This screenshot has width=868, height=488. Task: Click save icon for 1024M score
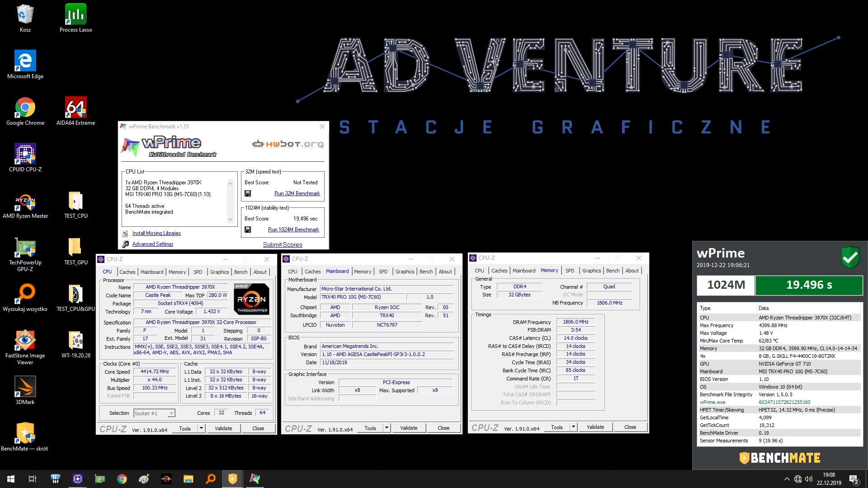pos(248,230)
